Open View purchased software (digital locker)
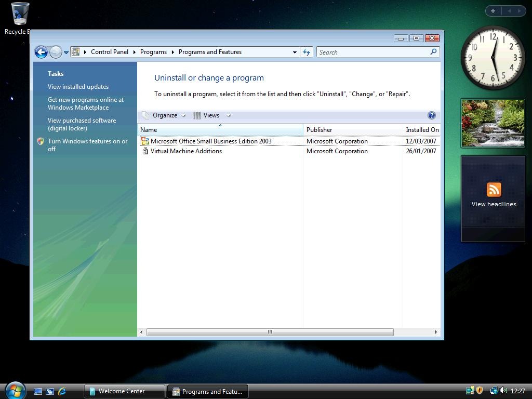Image resolution: width=532 pixels, height=399 pixels. pos(82,124)
